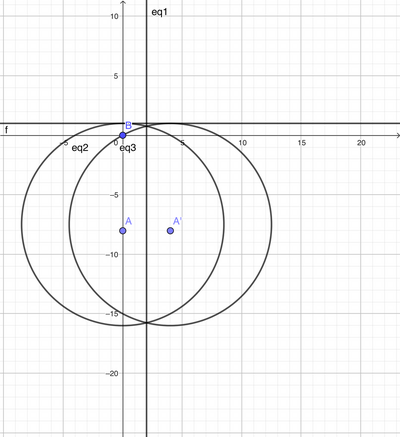
Task: Click x-axis tick label 10
Action: tap(242, 143)
